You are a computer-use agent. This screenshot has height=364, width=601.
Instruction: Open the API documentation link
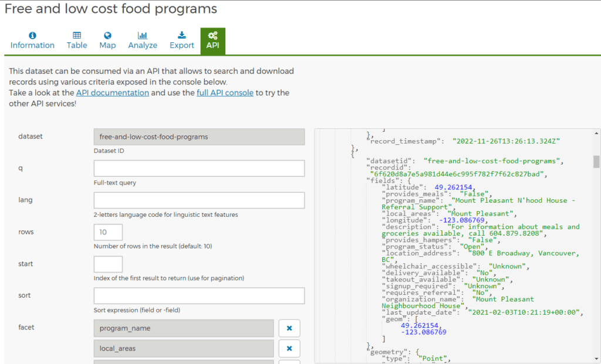(113, 93)
